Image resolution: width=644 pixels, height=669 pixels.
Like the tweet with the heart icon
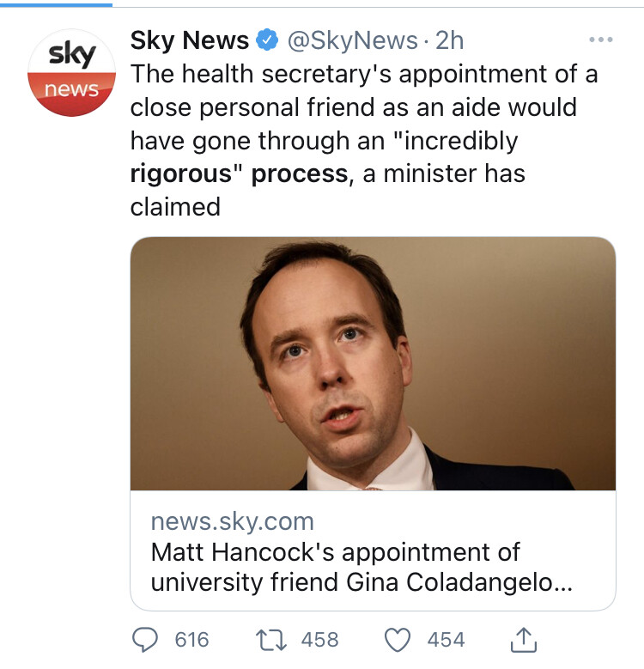click(x=397, y=640)
